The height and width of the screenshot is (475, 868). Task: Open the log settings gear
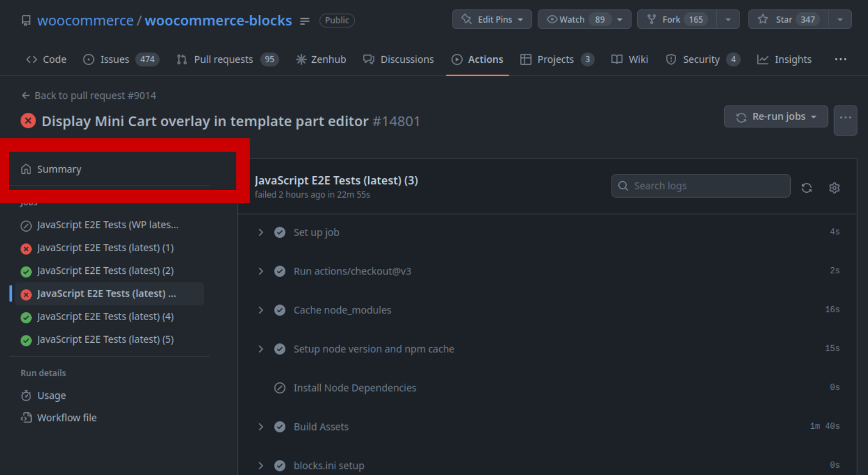coord(835,188)
